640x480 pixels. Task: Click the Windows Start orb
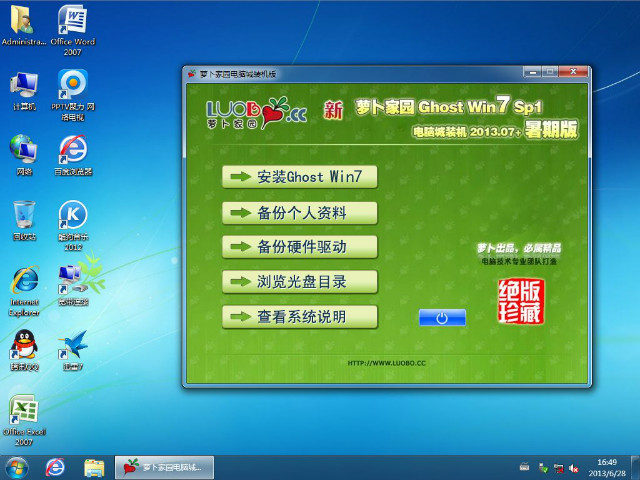click(x=17, y=468)
